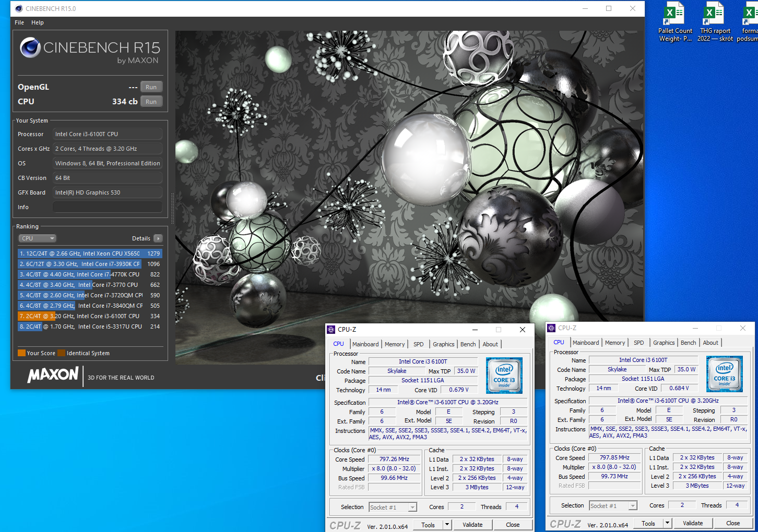Select ranking row Intel Core i7-4770K
758x532 pixels.
[90, 274]
